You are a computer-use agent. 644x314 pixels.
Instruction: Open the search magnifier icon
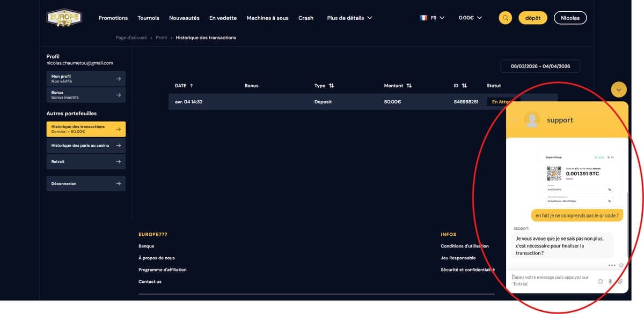tap(504, 17)
